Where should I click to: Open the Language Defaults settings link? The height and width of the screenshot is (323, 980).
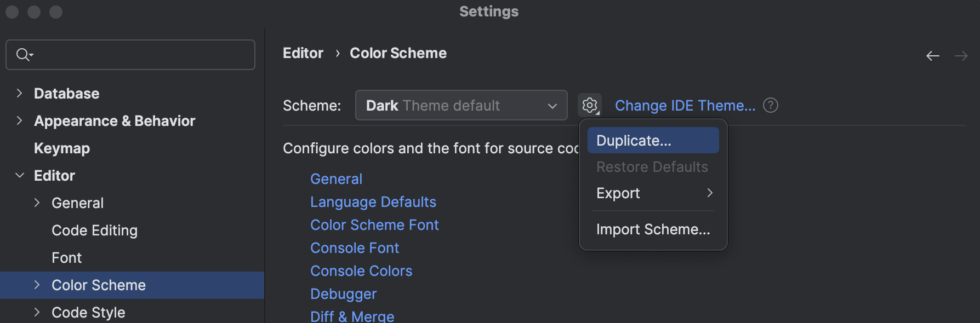pyautogui.click(x=373, y=201)
